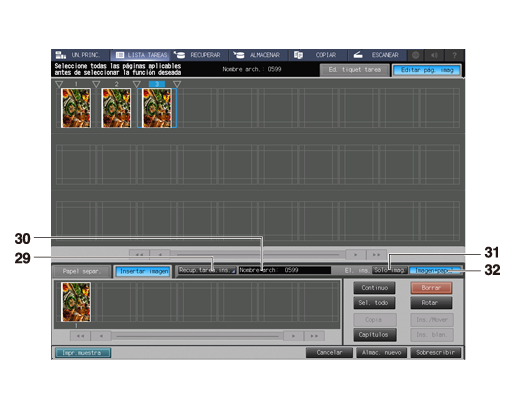Screen dimensions: 517x398
Task: Select highlighted page 3 thumbnail
Action: (x=157, y=108)
